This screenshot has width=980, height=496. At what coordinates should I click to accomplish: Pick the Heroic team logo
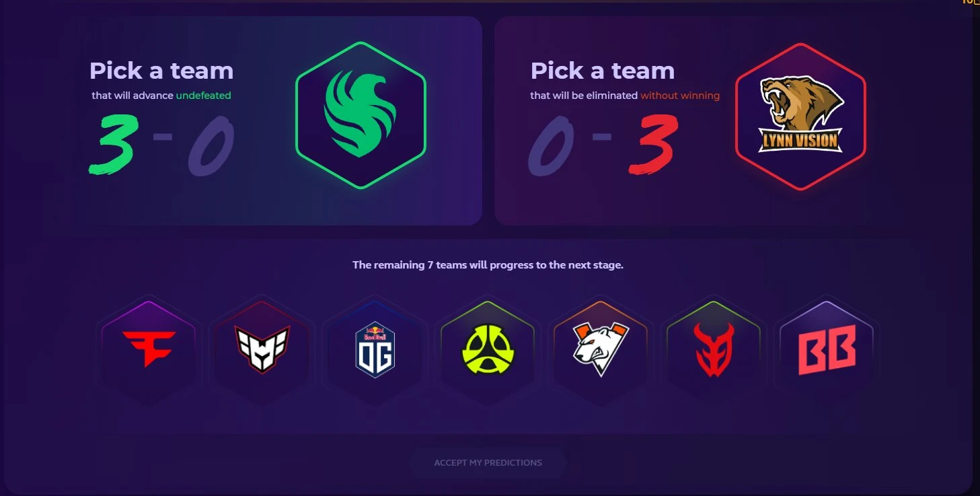(262, 349)
